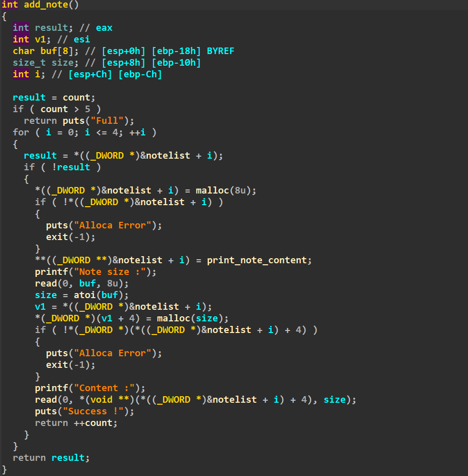The width and height of the screenshot is (468, 476).
Task: Click 'i <= 4' in the loop condition
Action: pyautogui.click(x=101, y=132)
